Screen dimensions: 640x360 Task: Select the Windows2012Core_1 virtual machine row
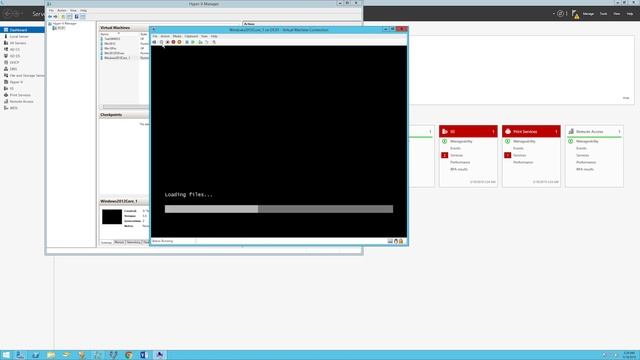click(124, 58)
